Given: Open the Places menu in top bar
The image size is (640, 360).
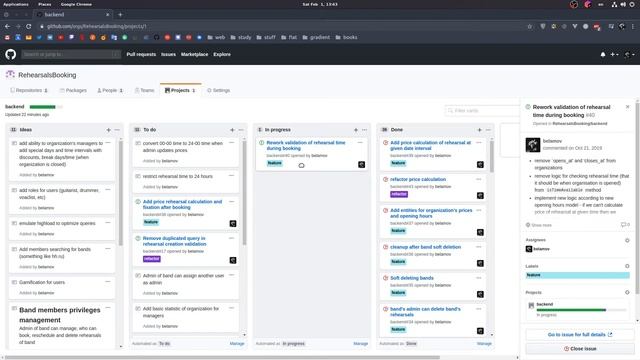Looking at the screenshot, I should (x=45, y=4).
